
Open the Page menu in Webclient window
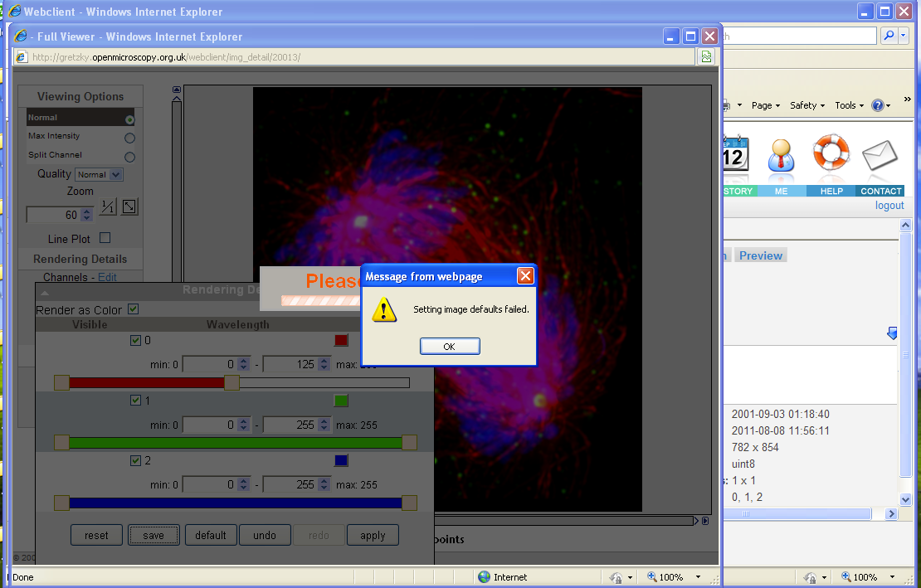pyautogui.click(x=765, y=105)
